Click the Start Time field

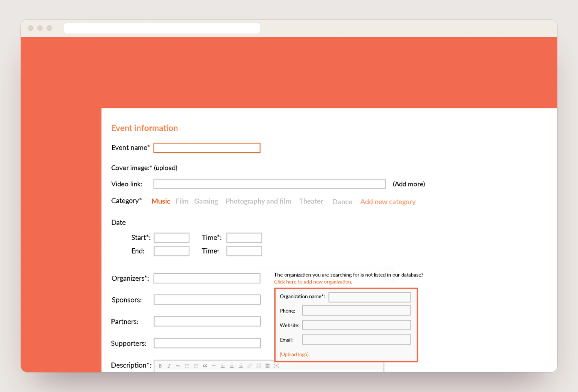[244, 238]
